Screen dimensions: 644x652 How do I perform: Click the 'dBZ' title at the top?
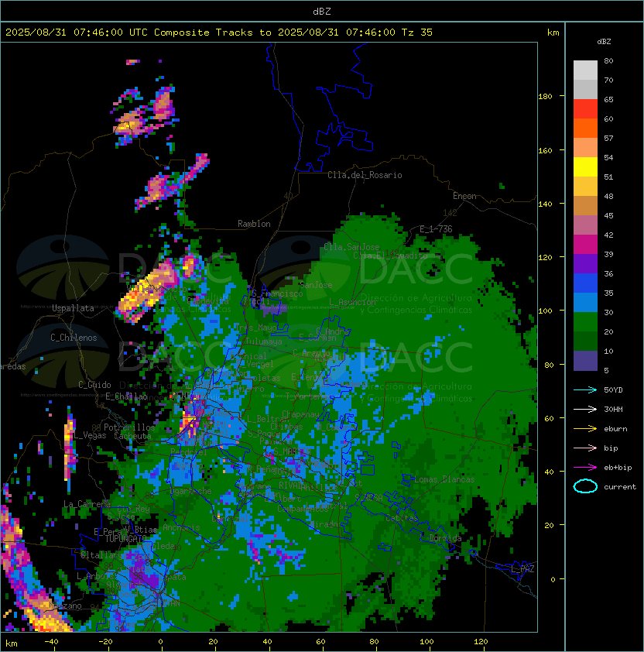[x=322, y=12]
